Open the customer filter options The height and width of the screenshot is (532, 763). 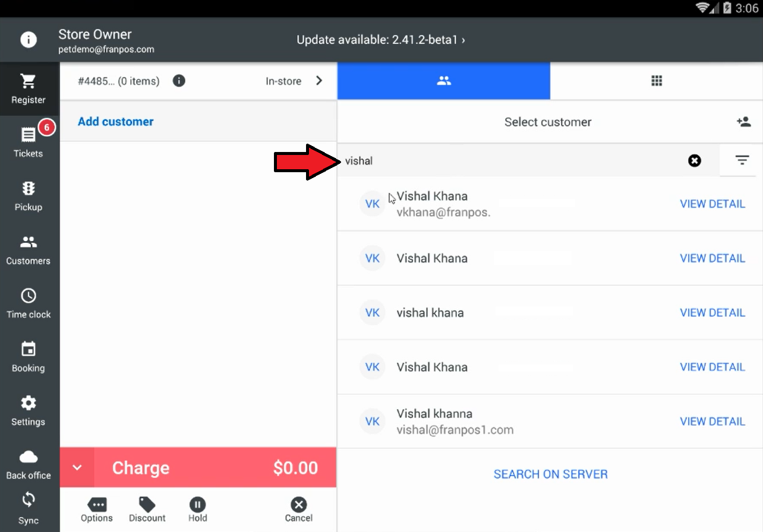coord(742,160)
